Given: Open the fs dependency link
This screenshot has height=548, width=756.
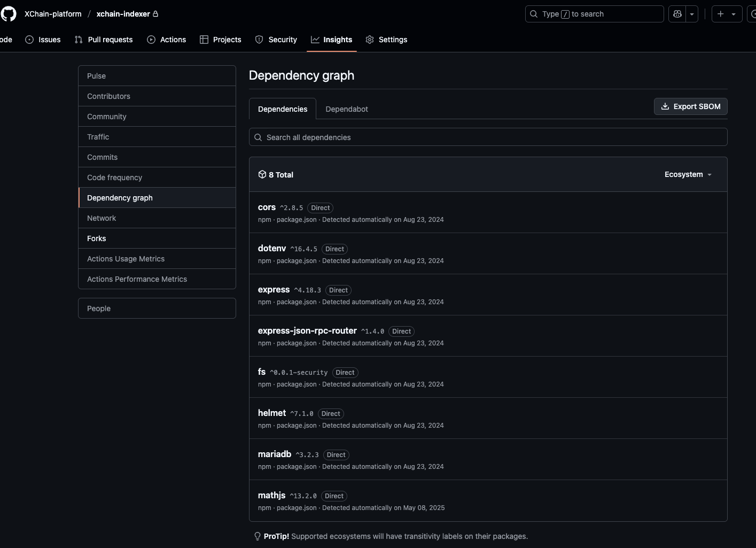Looking at the screenshot, I should pyautogui.click(x=262, y=372).
